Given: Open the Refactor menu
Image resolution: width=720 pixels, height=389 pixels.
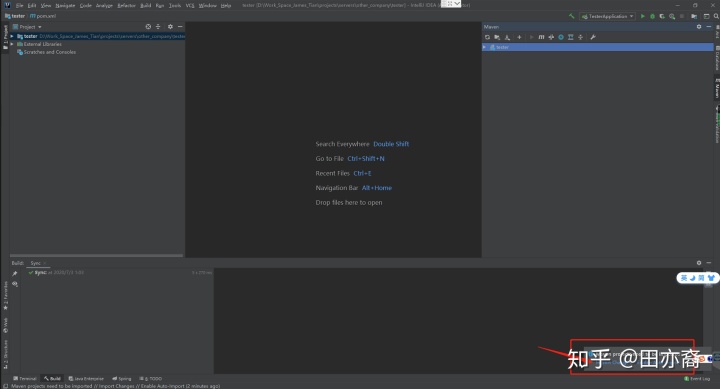Looking at the screenshot, I should coord(126,6).
